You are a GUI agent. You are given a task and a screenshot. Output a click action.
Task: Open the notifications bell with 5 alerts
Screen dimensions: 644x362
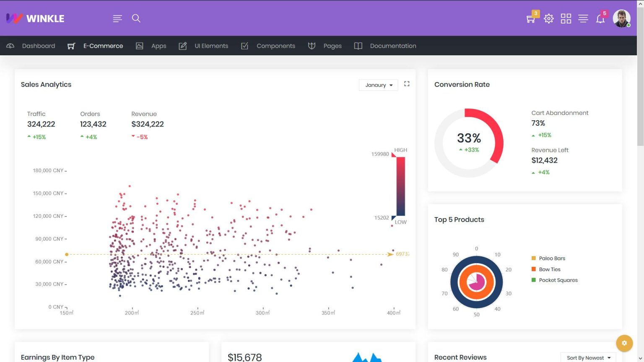pos(600,18)
